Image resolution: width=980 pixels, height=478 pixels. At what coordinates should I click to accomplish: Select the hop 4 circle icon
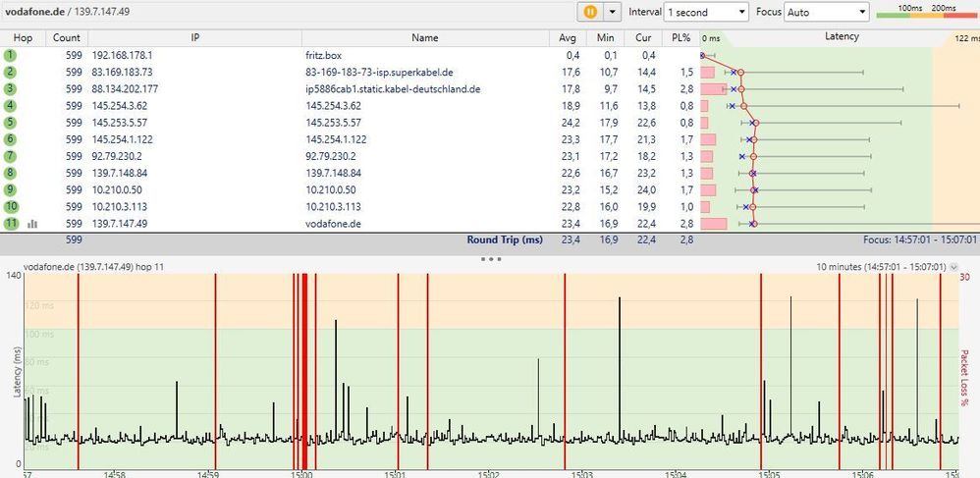tap(11, 106)
